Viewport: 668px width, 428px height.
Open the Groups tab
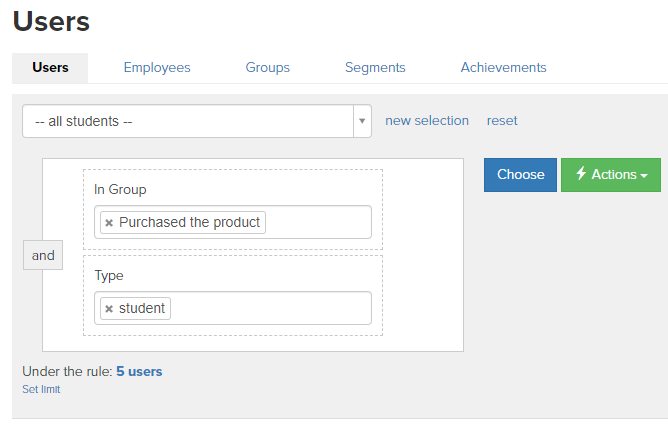[268, 67]
